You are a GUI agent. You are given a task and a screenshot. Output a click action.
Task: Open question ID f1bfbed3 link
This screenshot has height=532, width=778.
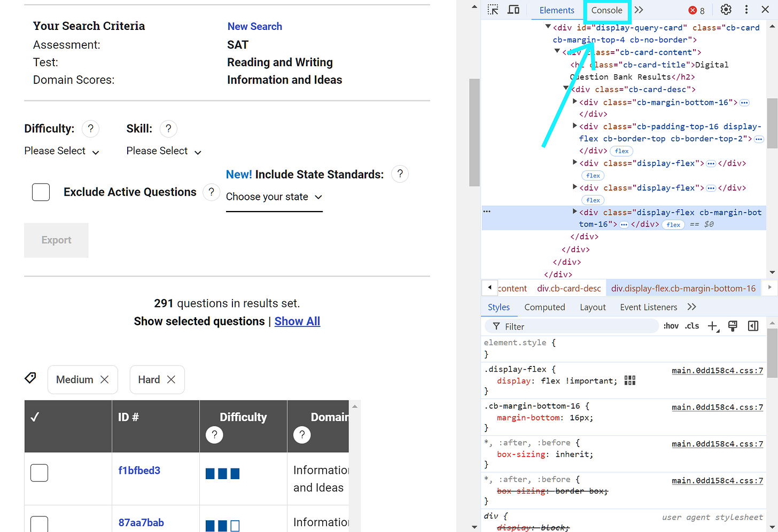click(x=139, y=471)
